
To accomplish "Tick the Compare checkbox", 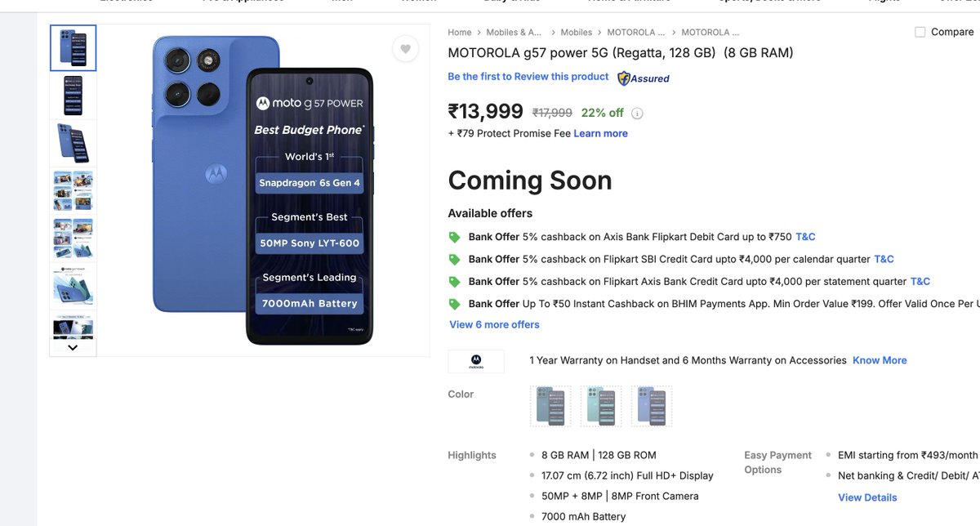I will (920, 32).
